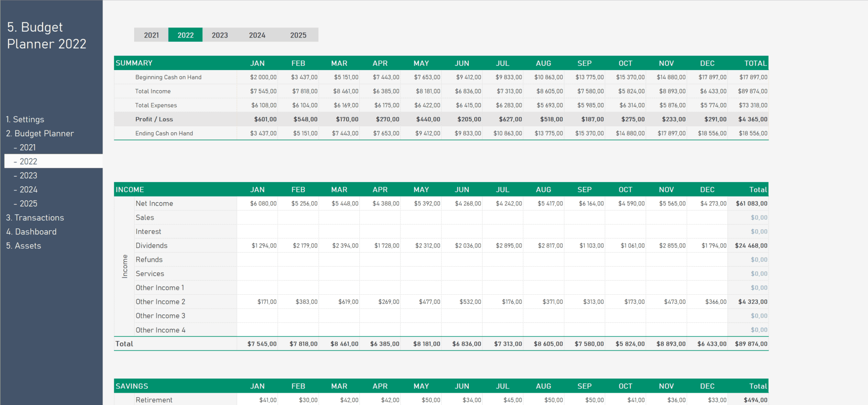The image size is (868, 405).
Task: Select 2024 under Budget Planner sidebar
Action: 28,189
